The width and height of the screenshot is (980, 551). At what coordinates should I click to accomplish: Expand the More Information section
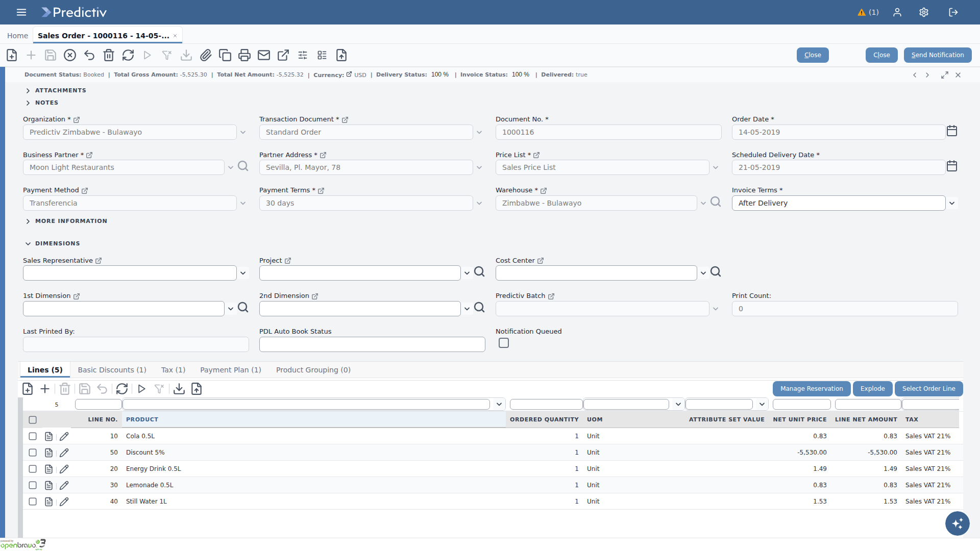[x=66, y=221]
